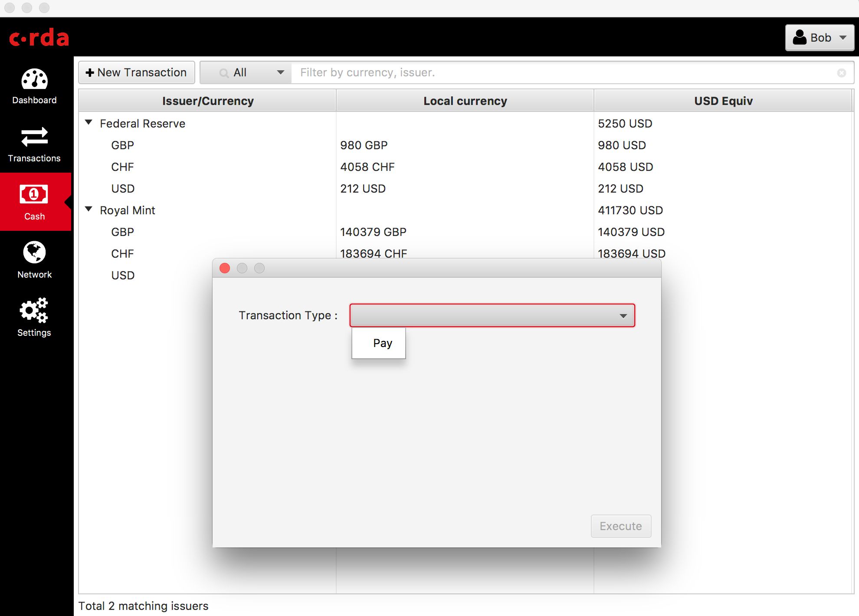Go to Transactions arrows icon

[x=34, y=137]
